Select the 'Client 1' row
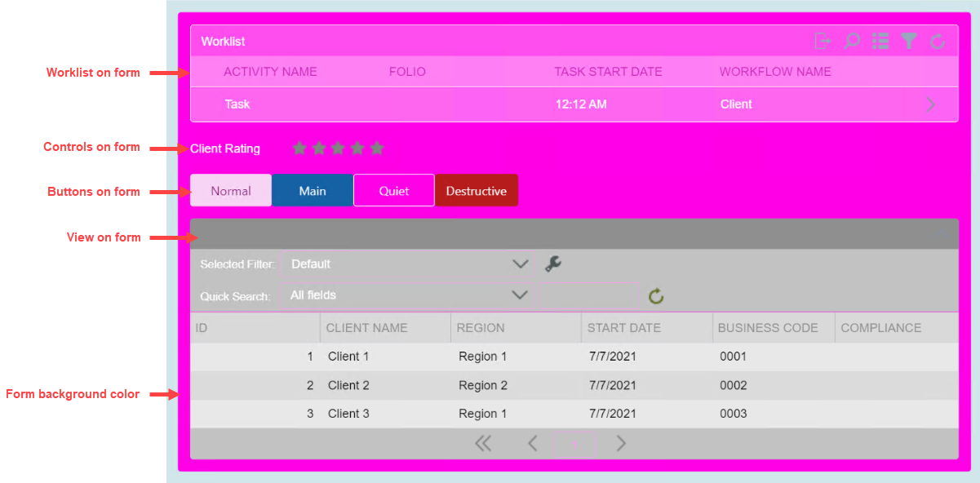 click(x=574, y=357)
